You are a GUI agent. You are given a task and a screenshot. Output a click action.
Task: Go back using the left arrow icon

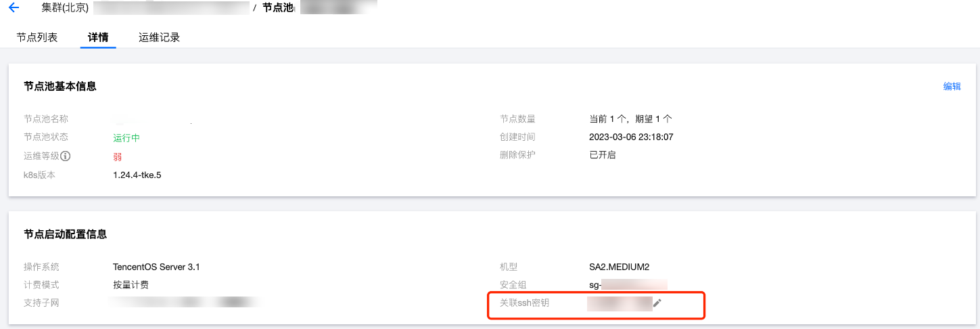(14, 8)
